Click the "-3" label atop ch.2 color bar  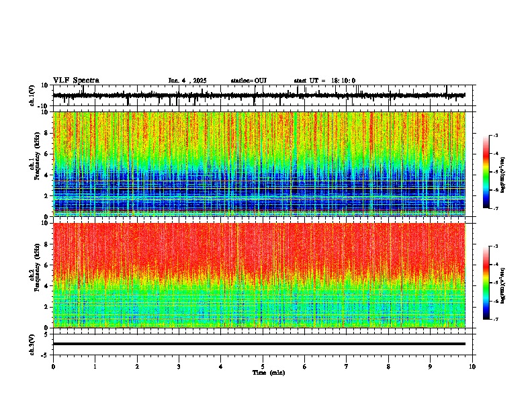[496, 246]
